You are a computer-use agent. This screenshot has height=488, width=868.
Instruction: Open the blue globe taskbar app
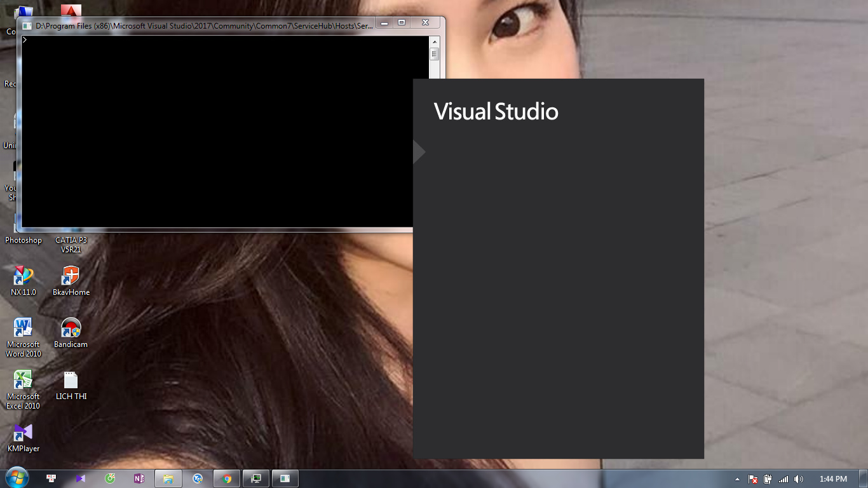point(198,478)
